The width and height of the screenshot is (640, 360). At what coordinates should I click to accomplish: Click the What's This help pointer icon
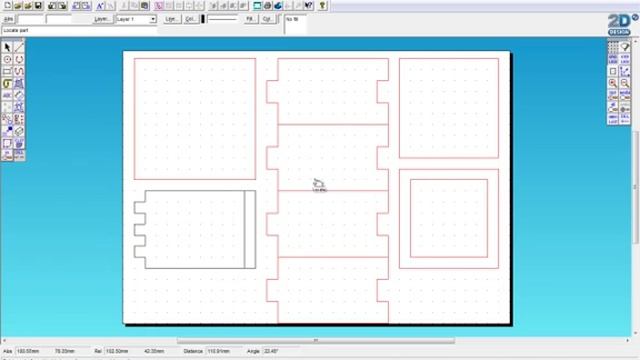pos(309,6)
